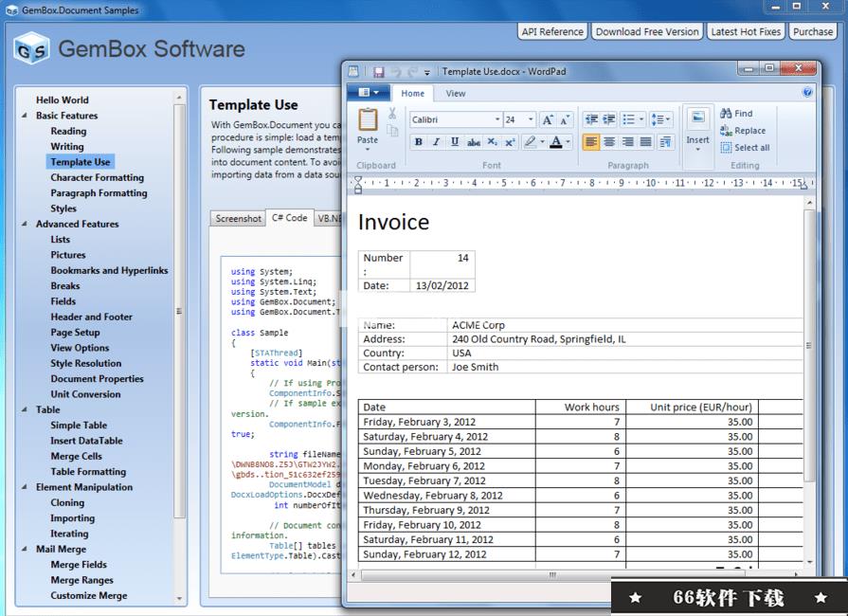This screenshot has width=848, height=616.
Task: Click the first line indent ruler marker
Action: pyautogui.click(x=357, y=179)
